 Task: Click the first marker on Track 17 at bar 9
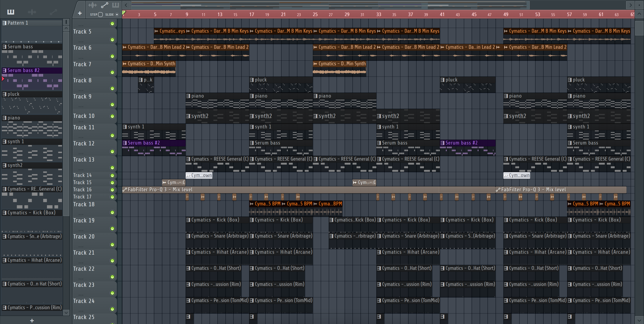(x=187, y=197)
